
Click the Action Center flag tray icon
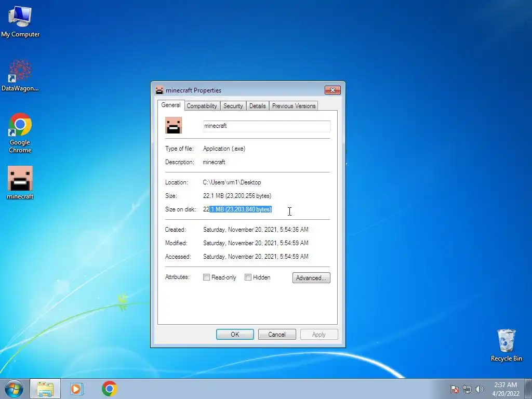pos(454,389)
